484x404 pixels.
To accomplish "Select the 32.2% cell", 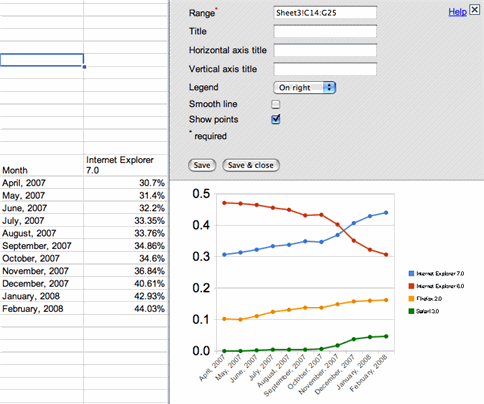I will point(126,208).
